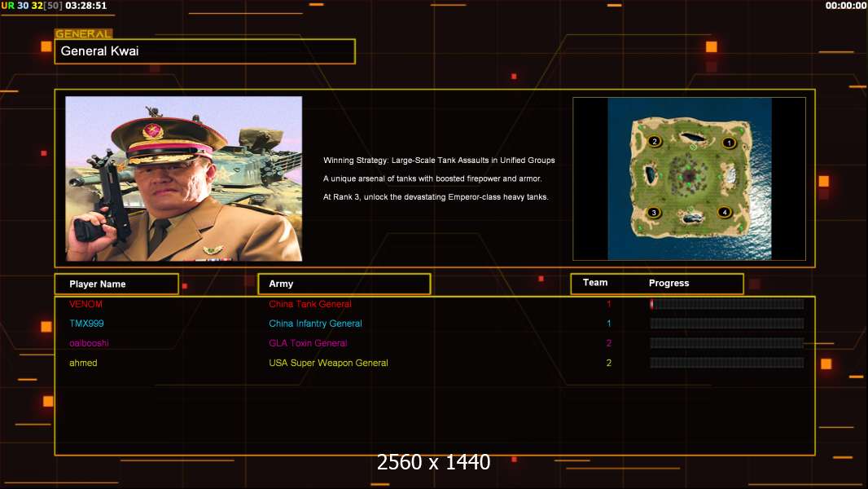Click USA Super Weapon General entry
Viewport: 868px width, 489px height.
[x=328, y=363]
